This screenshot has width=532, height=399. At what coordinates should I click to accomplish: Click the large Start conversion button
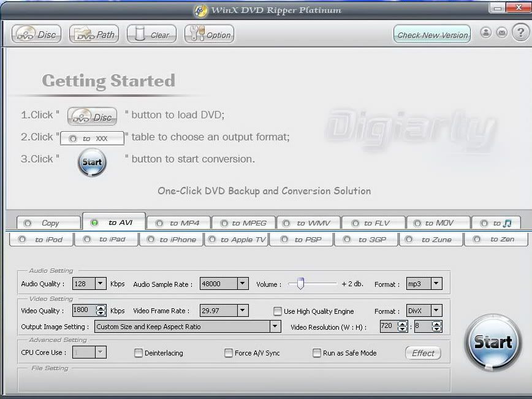493,342
